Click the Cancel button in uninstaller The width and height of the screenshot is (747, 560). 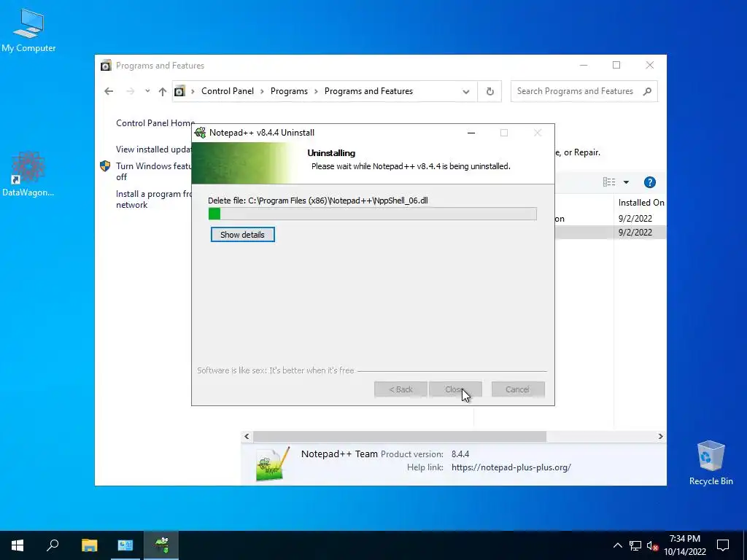click(518, 389)
